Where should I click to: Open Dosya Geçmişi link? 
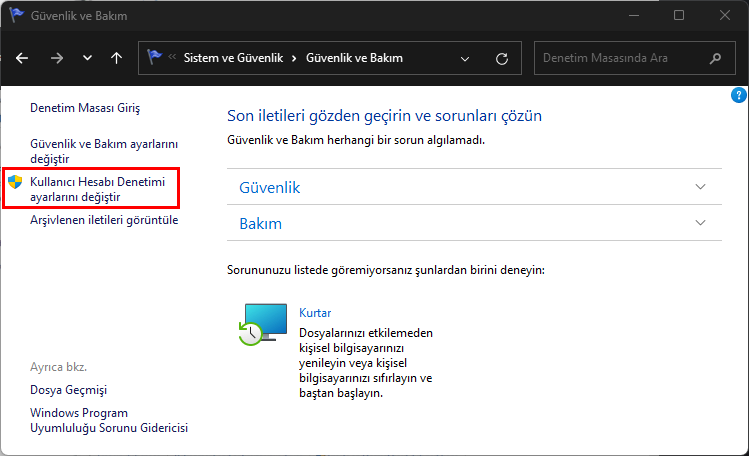pos(68,390)
